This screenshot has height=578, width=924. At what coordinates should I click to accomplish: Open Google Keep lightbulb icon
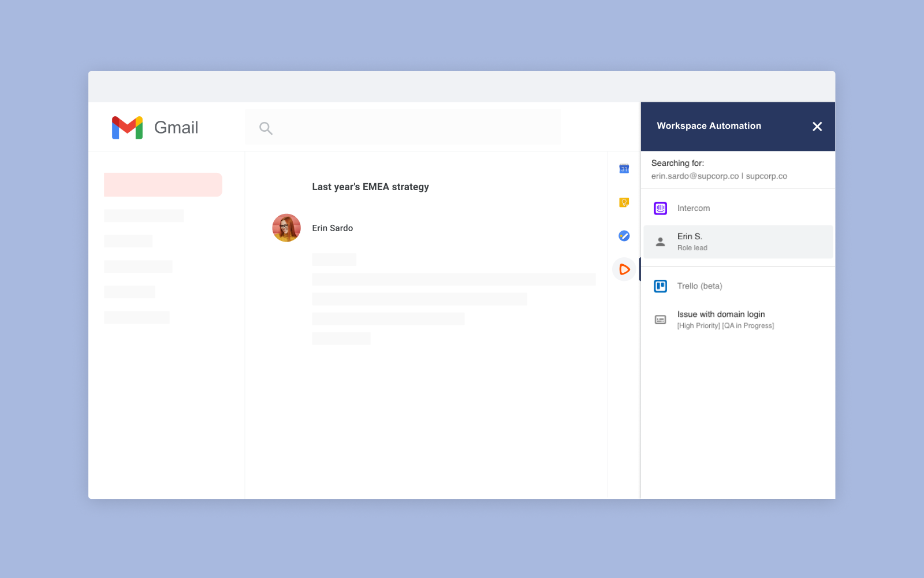(624, 202)
